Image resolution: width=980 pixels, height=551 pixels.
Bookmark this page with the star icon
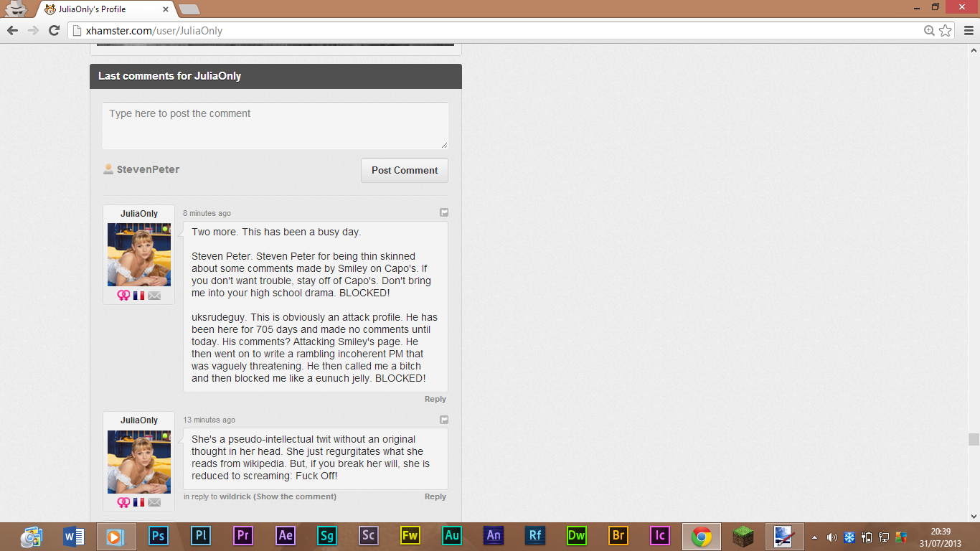(x=946, y=30)
